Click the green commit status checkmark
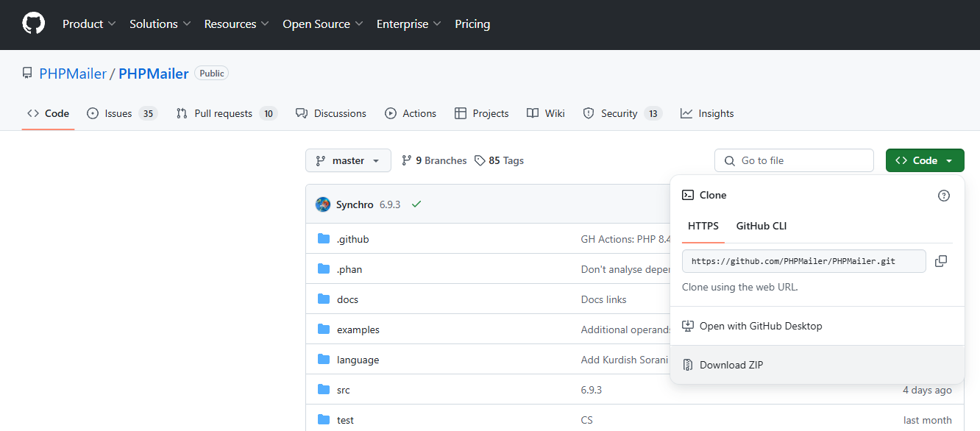Screen dimensions: 980x431 point(416,204)
